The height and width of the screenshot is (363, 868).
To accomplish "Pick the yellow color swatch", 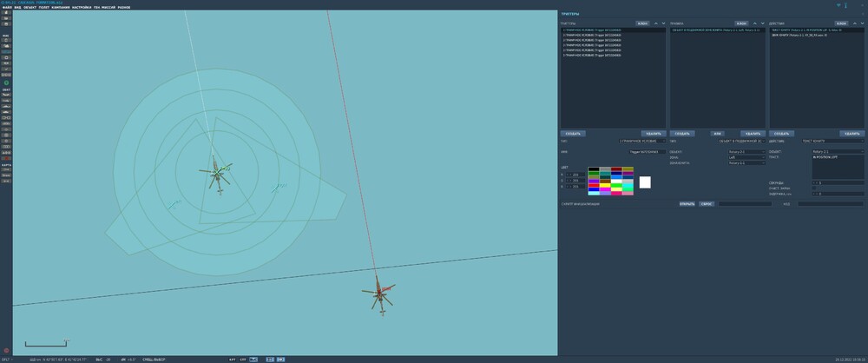I will (605, 185).
